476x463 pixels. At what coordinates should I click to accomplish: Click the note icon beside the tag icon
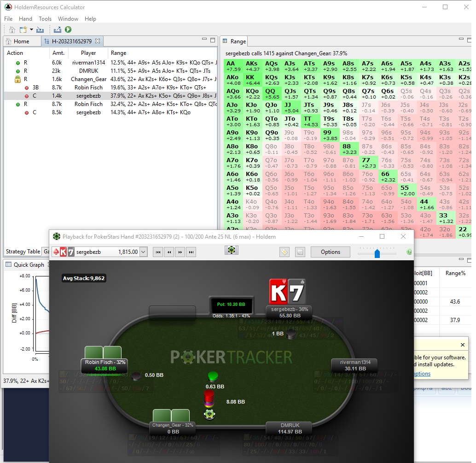[x=300, y=252]
